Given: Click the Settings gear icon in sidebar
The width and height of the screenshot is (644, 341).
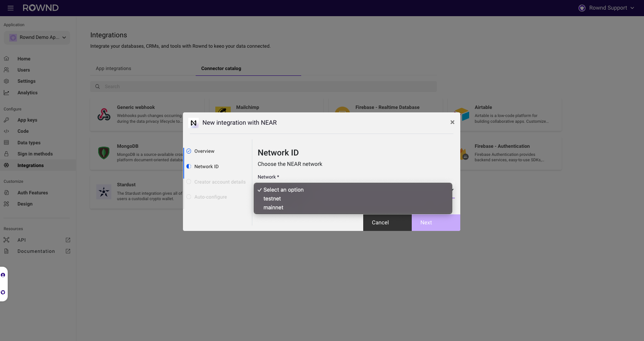Looking at the screenshot, I should coord(6,81).
